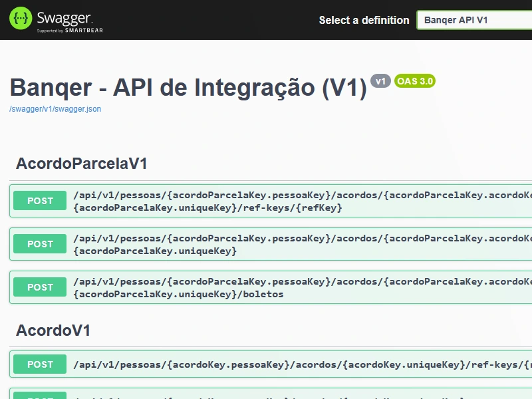Click POST badge of the ref-keys/{refKey} endpoint

click(x=40, y=201)
